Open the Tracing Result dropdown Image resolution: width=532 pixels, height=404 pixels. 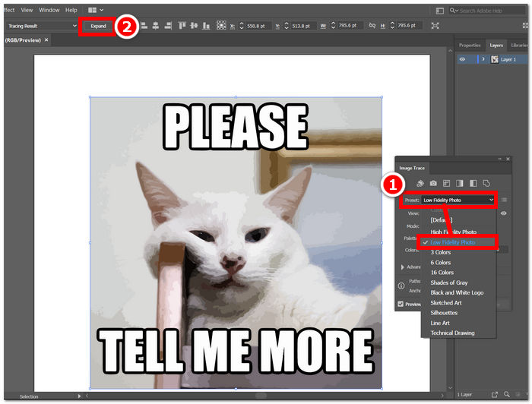(x=42, y=26)
